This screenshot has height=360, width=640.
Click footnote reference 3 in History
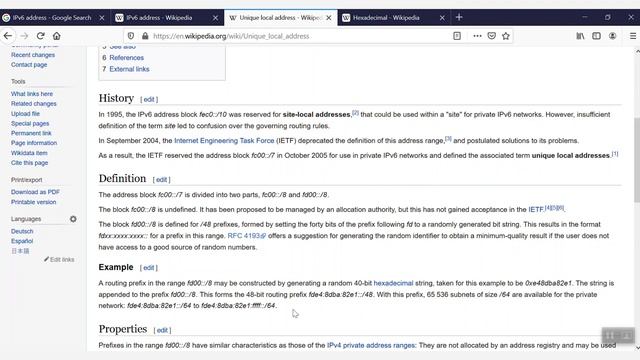click(x=448, y=139)
